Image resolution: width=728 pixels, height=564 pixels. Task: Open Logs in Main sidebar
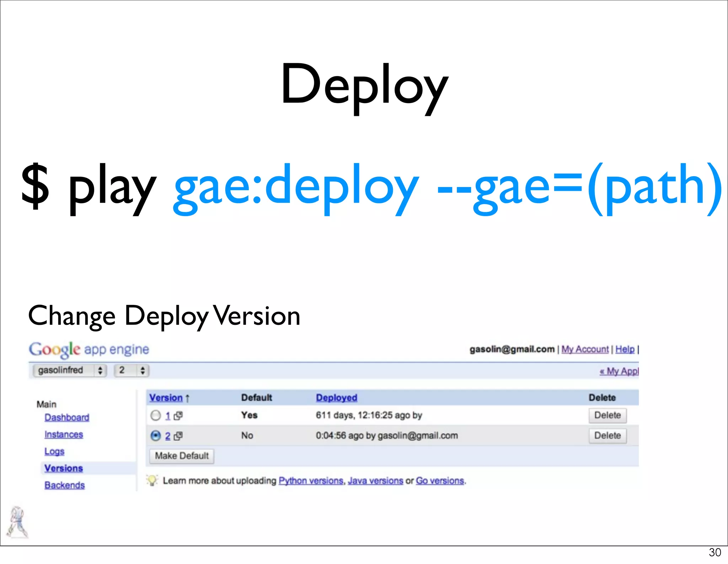point(54,451)
